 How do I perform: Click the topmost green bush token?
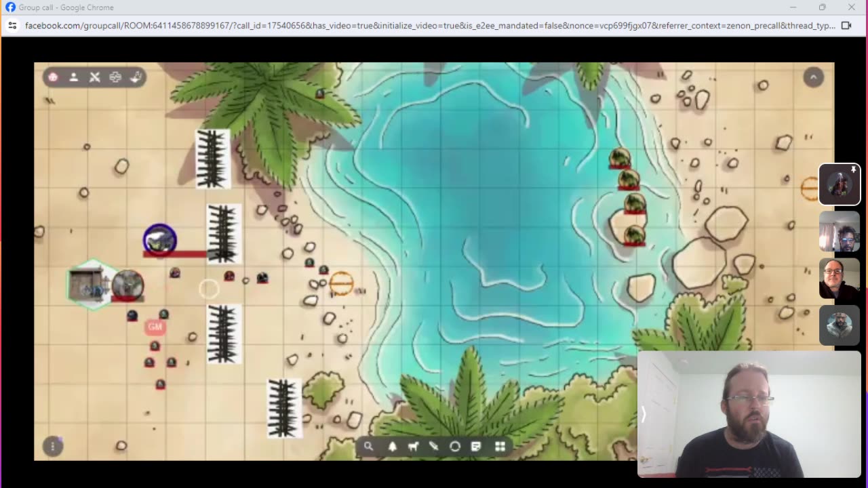(619, 158)
